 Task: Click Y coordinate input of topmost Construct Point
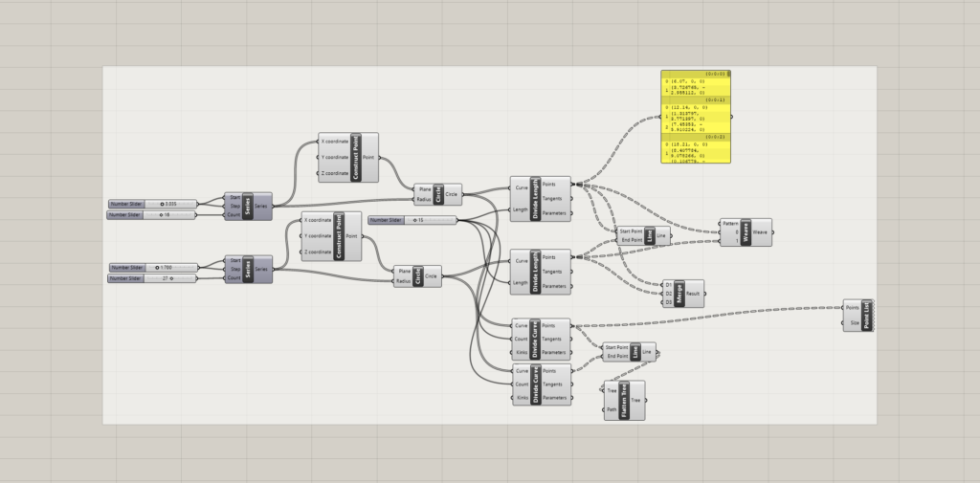pos(335,158)
